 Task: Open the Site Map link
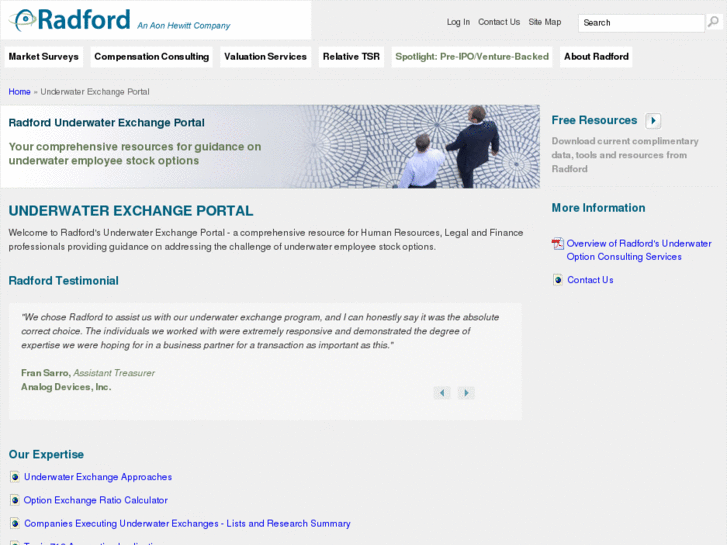545,22
